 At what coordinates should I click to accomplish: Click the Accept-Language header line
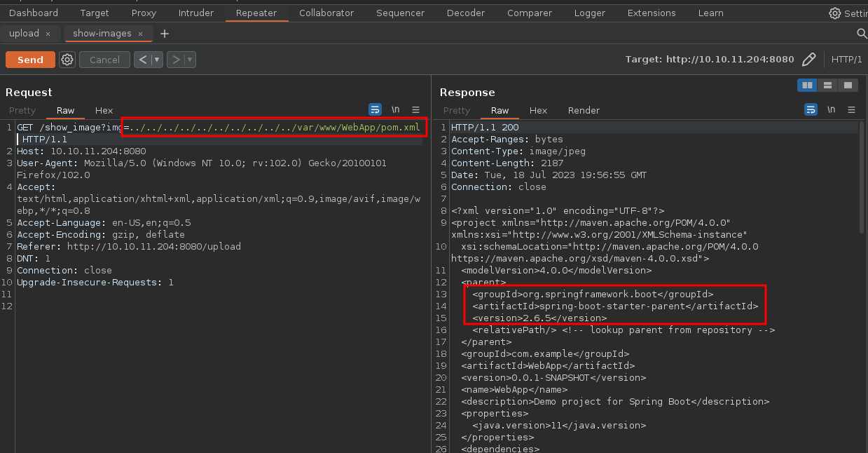point(104,223)
